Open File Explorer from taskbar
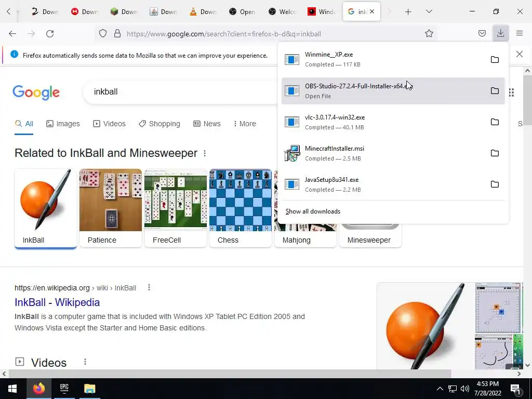The height and width of the screenshot is (399, 532). 89,389
